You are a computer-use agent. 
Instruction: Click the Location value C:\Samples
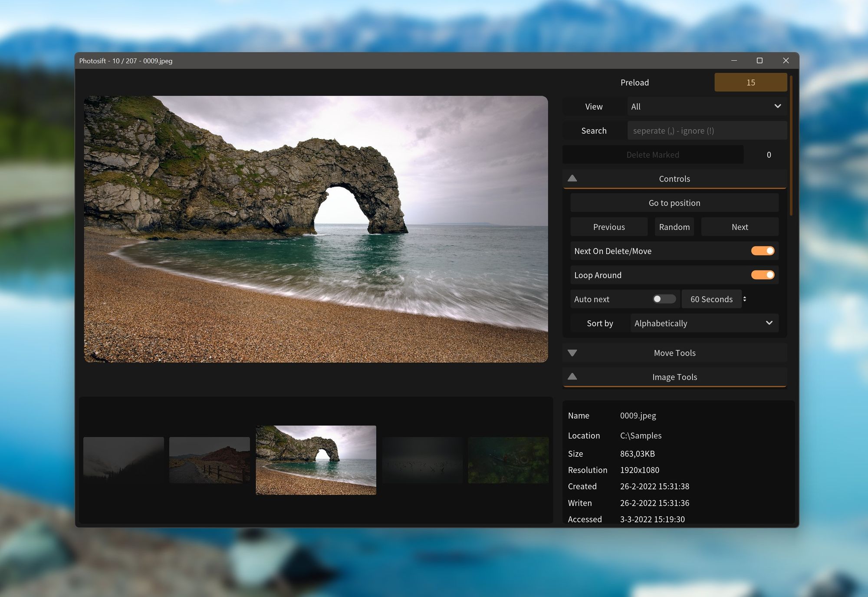641,435
